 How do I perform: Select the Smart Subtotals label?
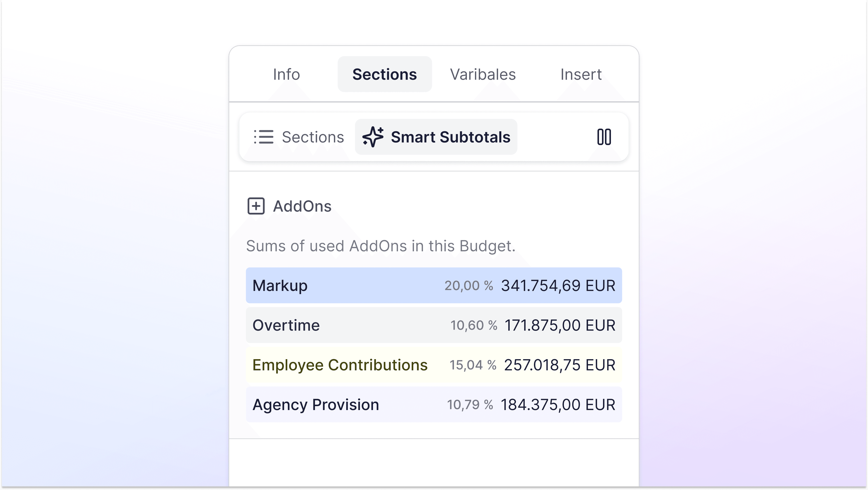click(450, 137)
